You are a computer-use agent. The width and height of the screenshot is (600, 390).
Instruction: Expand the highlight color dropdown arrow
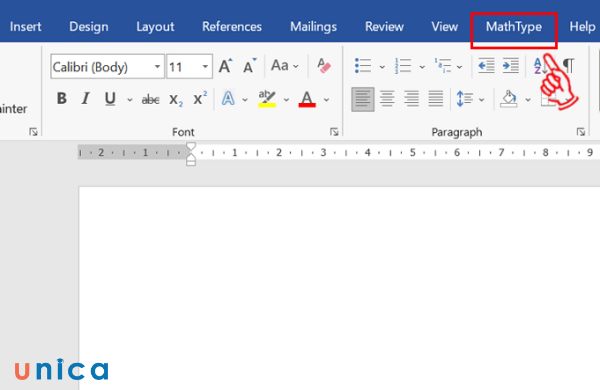coord(286,100)
